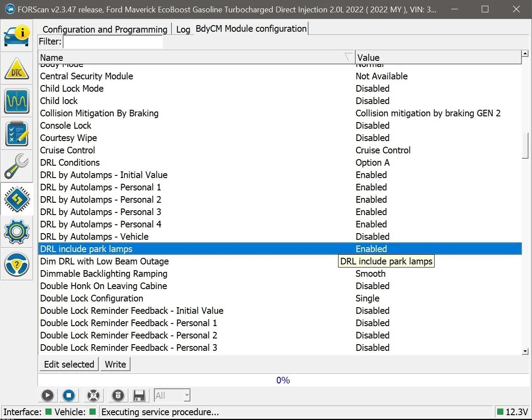Select DRL by Autolamps - Initial Value row
Screen dimensions: 532x420
click(x=280, y=175)
